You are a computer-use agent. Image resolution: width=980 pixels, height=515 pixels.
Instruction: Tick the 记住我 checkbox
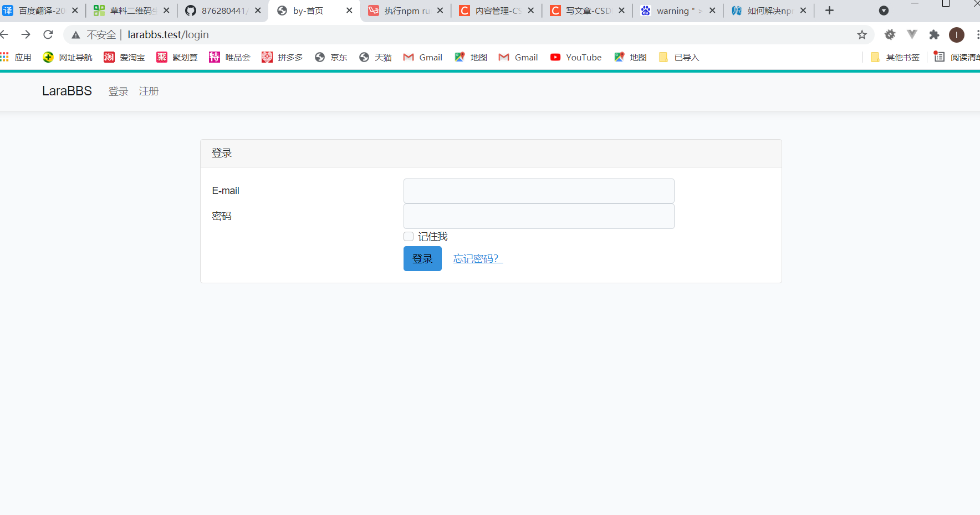409,237
